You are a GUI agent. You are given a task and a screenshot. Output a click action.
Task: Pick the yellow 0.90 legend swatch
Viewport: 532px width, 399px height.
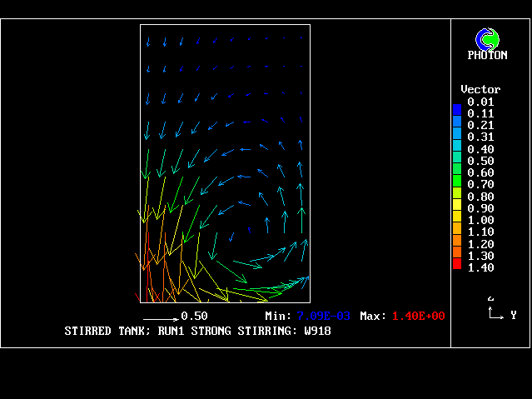coord(456,205)
